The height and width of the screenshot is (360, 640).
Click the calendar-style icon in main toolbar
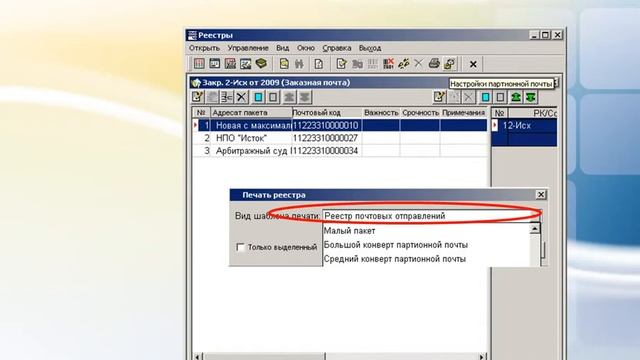pyautogui.click(x=214, y=64)
